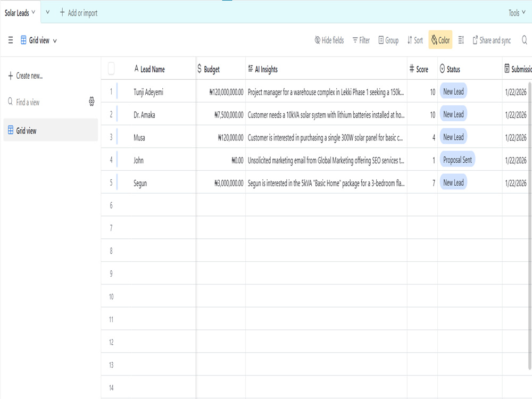Image resolution: width=532 pixels, height=399 pixels.
Task: Click Create new... in the sidebar
Action: point(26,76)
